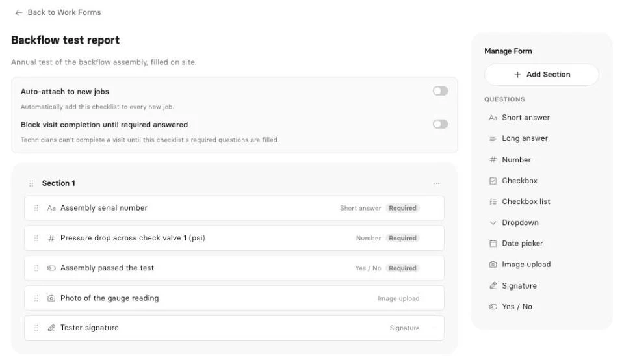Click the Backflow test report title
Viewport: 624px width, 364px height.
[x=65, y=40]
